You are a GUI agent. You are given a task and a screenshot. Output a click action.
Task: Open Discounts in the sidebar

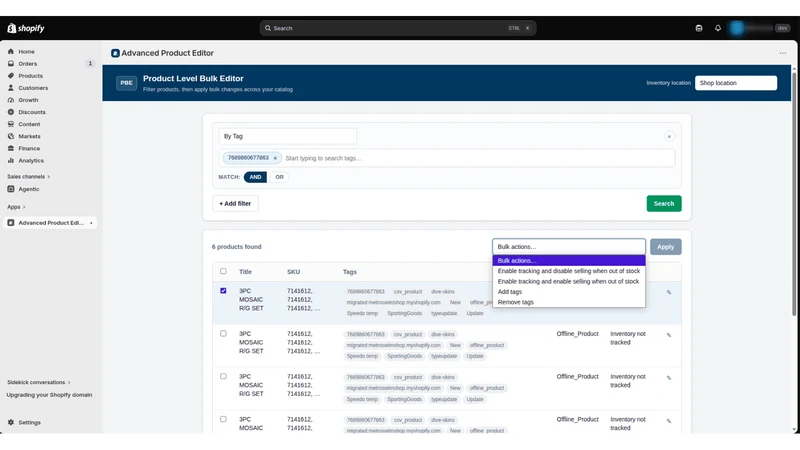click(x=32, y=112)
